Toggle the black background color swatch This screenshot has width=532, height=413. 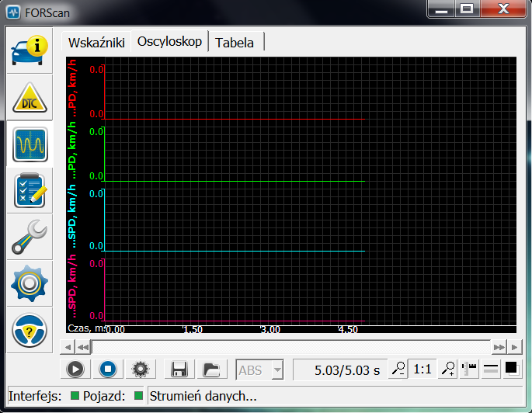(x=512, y=370)
